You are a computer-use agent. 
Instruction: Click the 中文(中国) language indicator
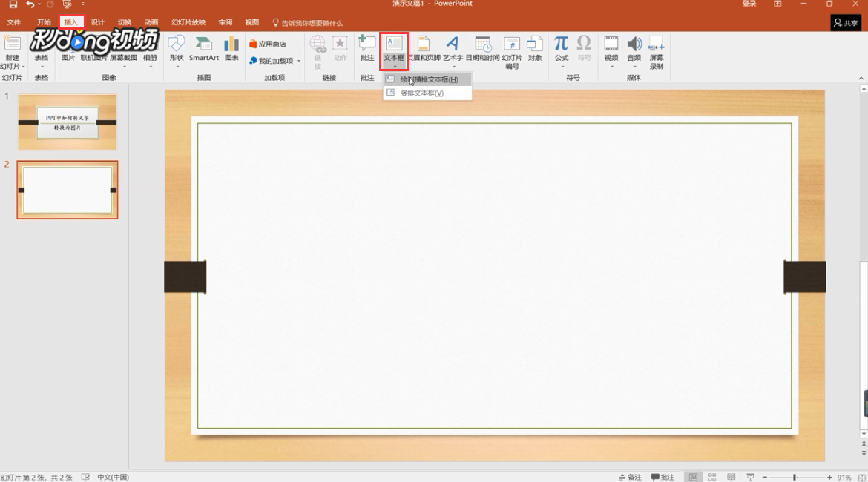click(113, 477)
